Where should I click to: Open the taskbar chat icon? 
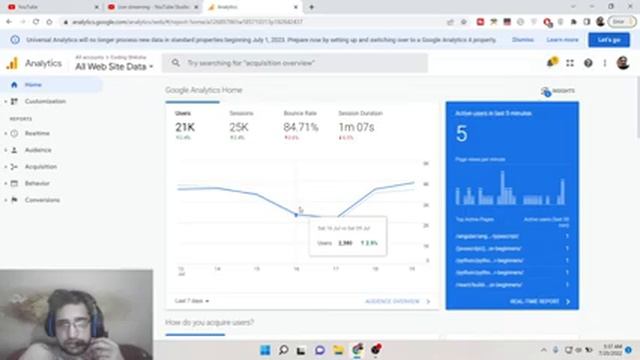[x=320, y=350]
